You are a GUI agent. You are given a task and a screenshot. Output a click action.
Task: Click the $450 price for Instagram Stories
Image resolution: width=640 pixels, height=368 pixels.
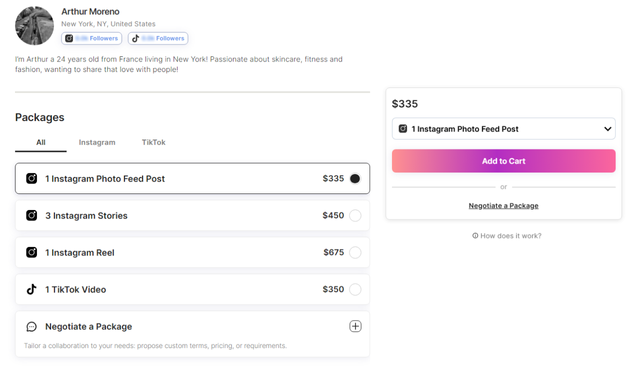[333, 215]
